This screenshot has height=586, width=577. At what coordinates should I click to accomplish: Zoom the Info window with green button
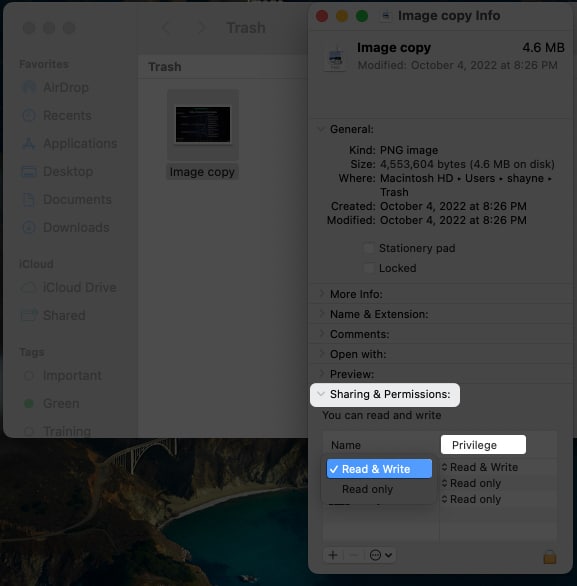[362, 16]
